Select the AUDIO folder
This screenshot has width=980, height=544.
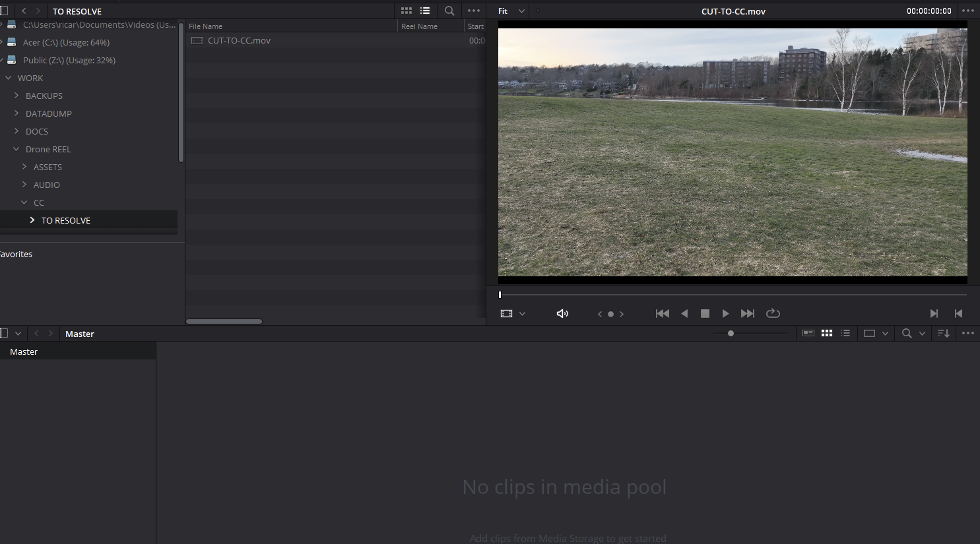point(46,185)
